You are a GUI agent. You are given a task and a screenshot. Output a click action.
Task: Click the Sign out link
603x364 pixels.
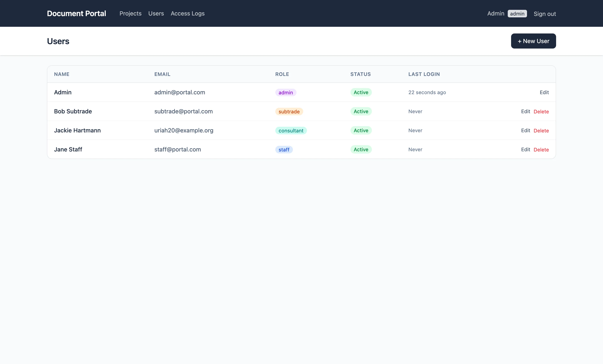tap(545, 14)
